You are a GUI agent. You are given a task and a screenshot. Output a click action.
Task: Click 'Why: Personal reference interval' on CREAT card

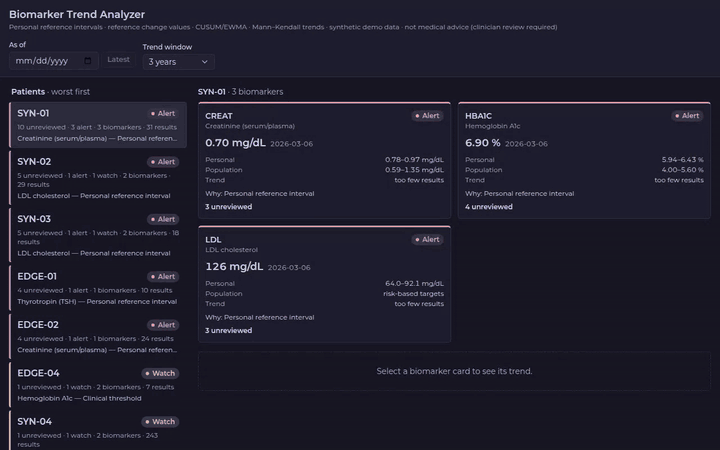click(x=260, y=193)
